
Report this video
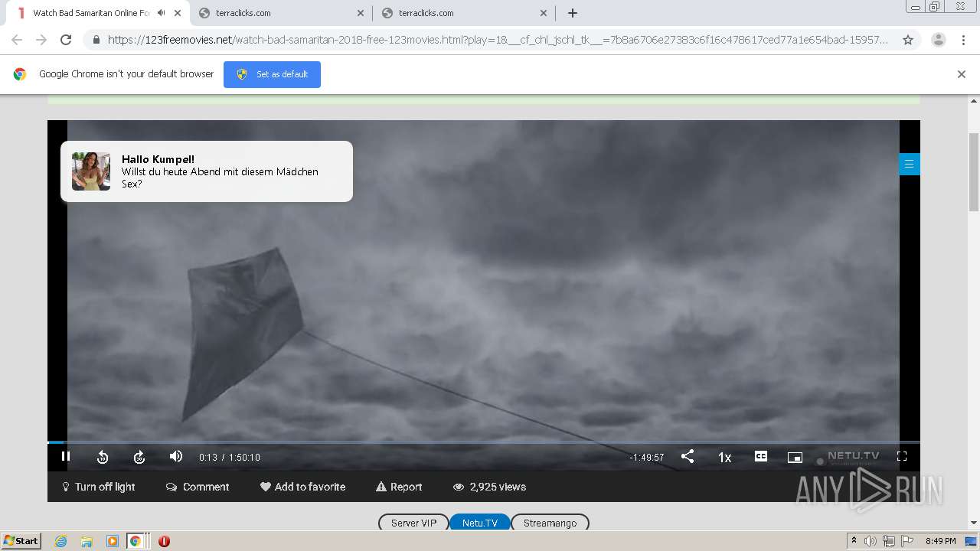pos(399,487)
